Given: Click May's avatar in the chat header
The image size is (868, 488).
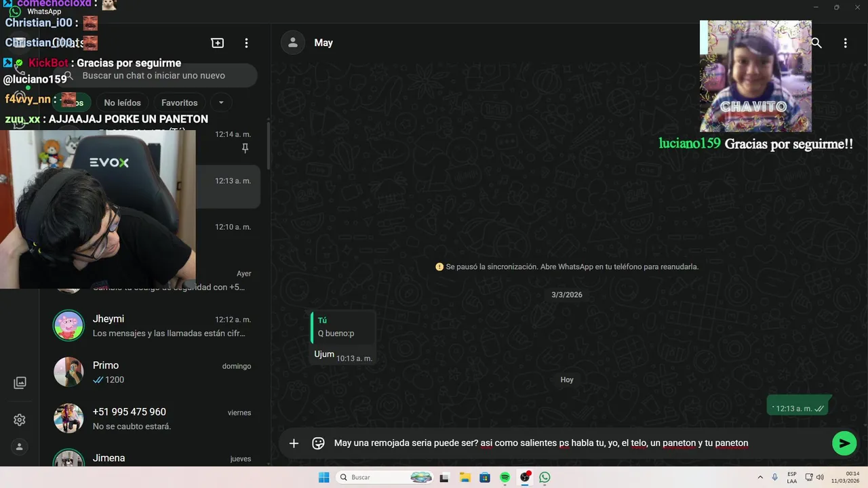Looking at the screenshot, I should pyautogui.click(x=293, y=43).
